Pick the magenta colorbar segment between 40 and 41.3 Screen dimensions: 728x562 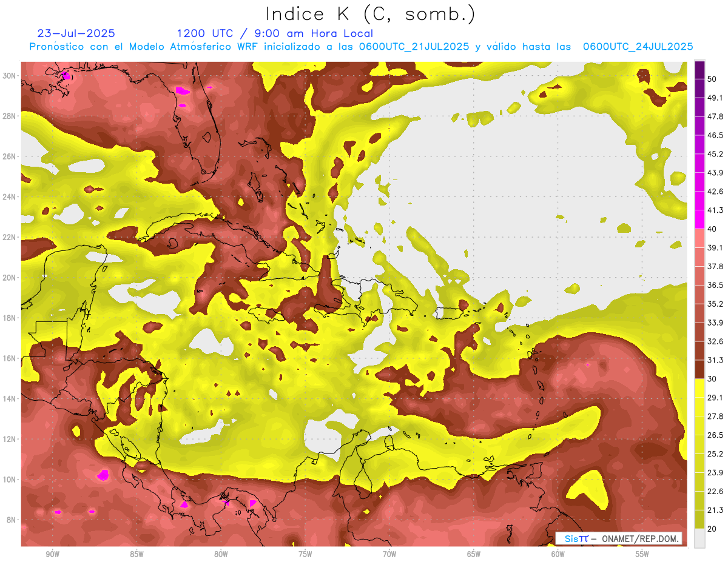700,219
